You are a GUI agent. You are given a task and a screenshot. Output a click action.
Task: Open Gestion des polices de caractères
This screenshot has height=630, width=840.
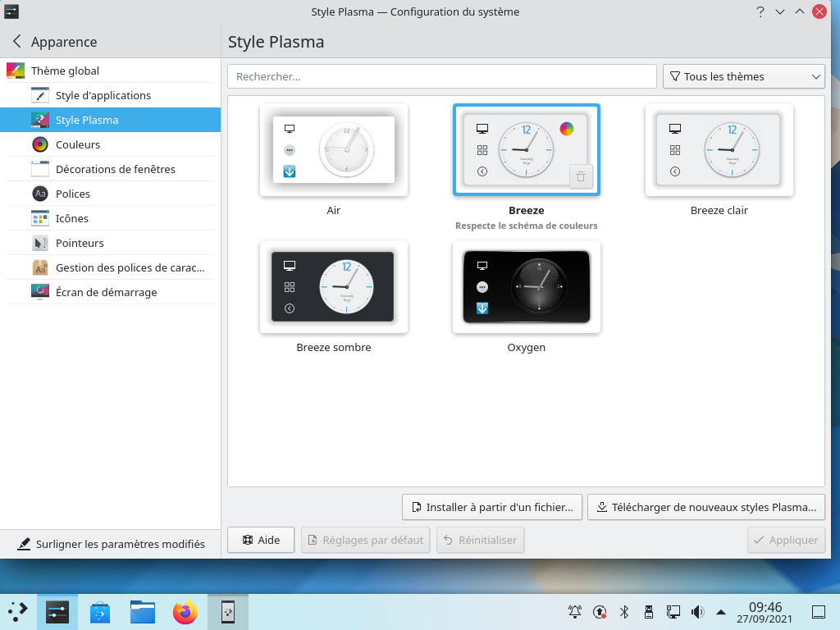point(110,268)
